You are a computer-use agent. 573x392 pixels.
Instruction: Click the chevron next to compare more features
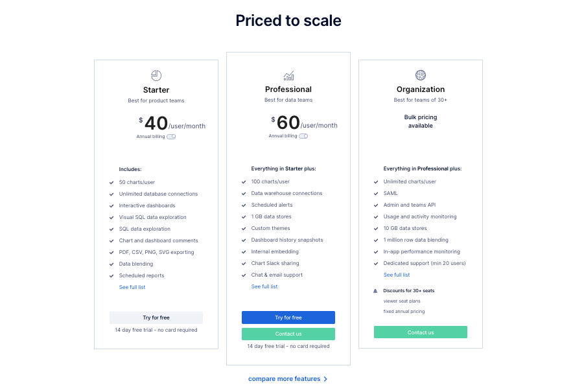click(x=325, y=379)
